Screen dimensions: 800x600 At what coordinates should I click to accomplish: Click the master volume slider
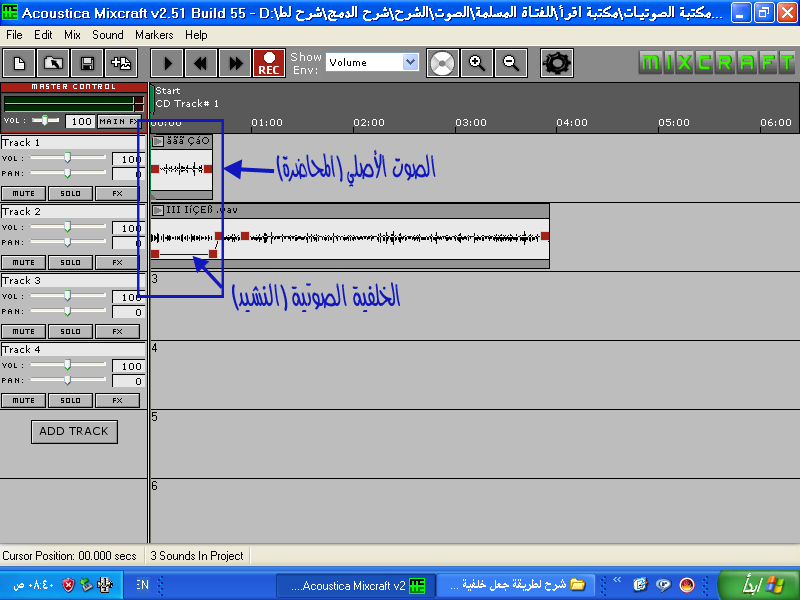[45, 120]
